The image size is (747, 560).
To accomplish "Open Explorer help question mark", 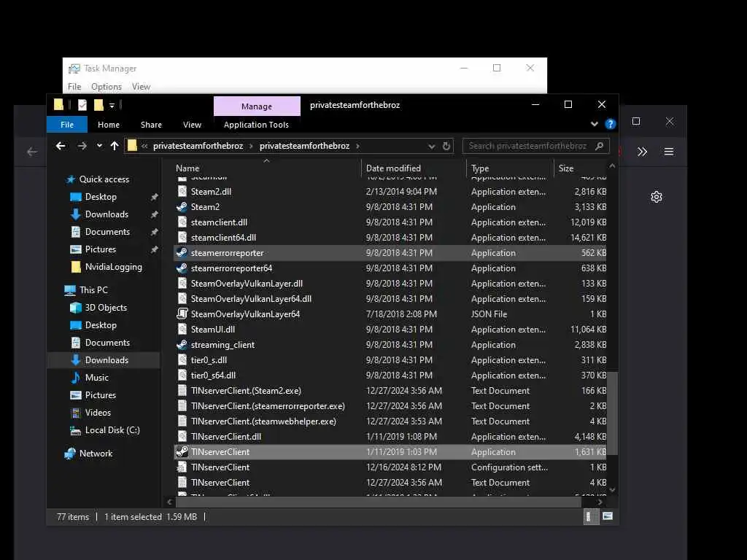I will (x=611, y=124).
